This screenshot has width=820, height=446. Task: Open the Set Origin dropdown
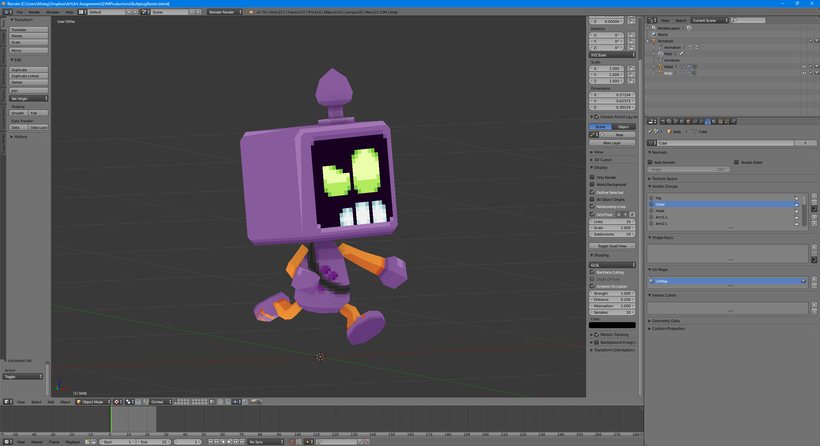(29, 99)
